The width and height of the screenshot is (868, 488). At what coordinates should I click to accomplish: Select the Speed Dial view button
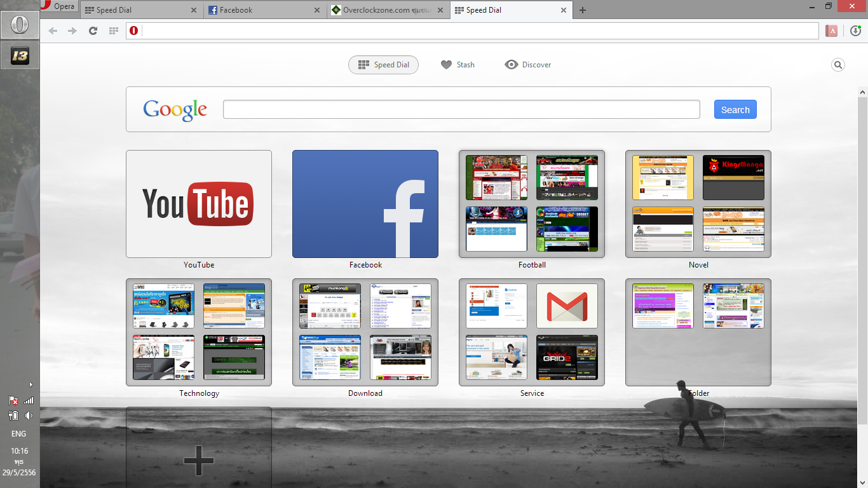pyautogui.click(x=383, y=65)
